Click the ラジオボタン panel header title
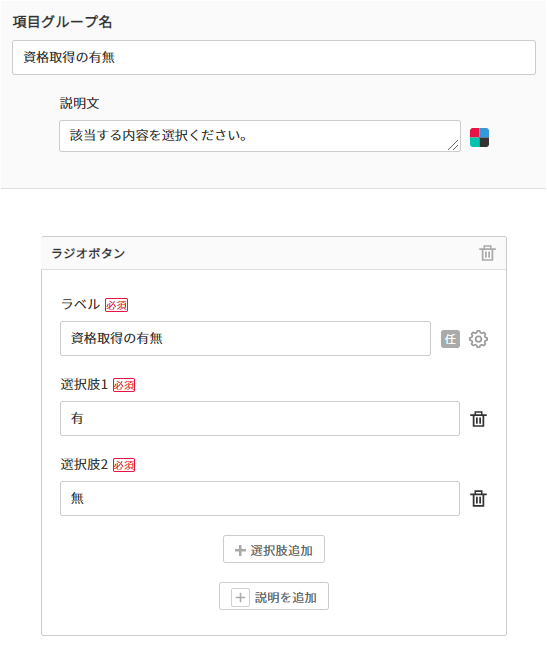547x667 pixels. [88, 254]
